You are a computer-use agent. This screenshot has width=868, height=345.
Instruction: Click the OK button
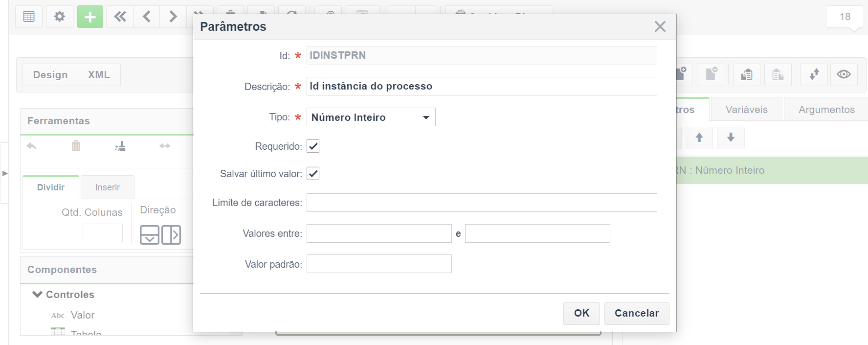[x=581, y=314]
